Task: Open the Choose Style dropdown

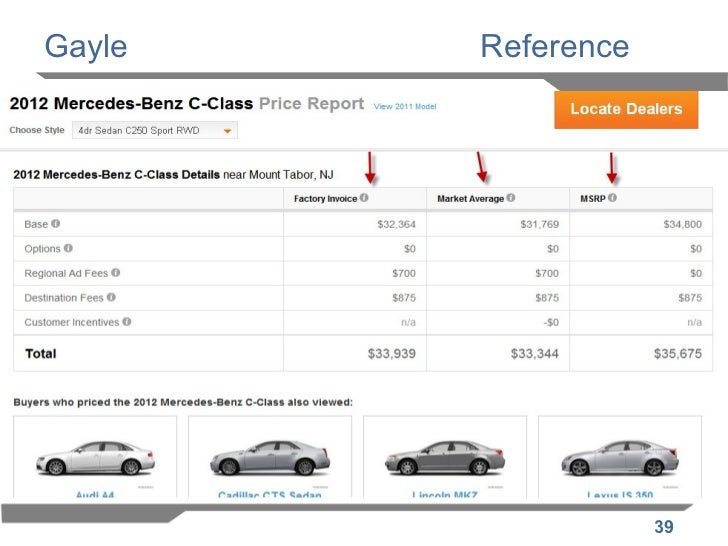Action: pos(155,130)
